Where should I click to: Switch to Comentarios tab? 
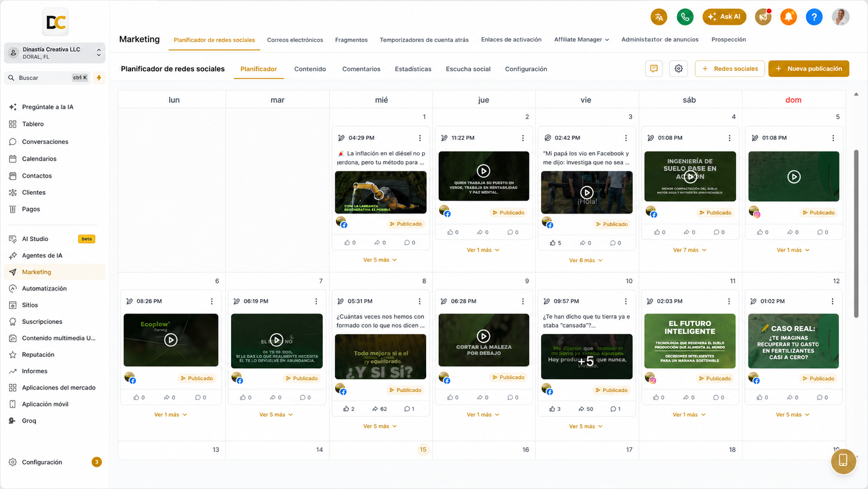[x=361, y=69]
